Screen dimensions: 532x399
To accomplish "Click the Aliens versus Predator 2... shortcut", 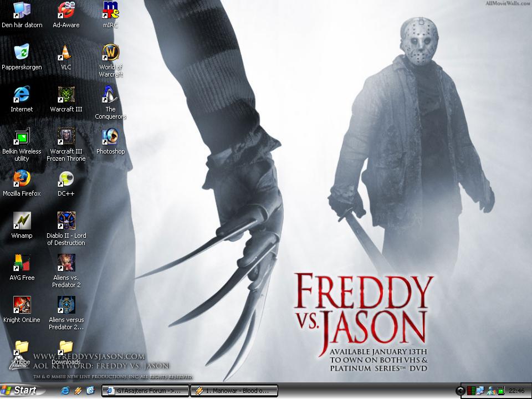I will click(66, 313).
